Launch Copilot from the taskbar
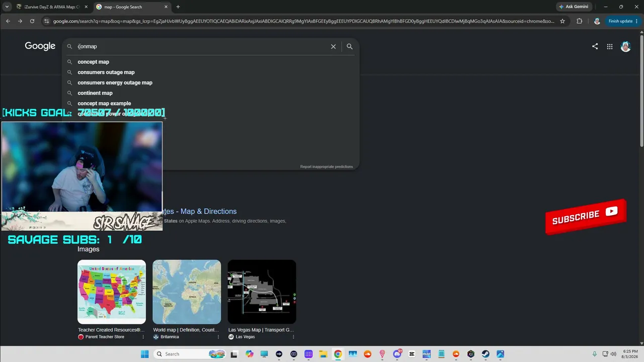The height and width of the screenshot is (362, 644). click(x=250, y=354)
